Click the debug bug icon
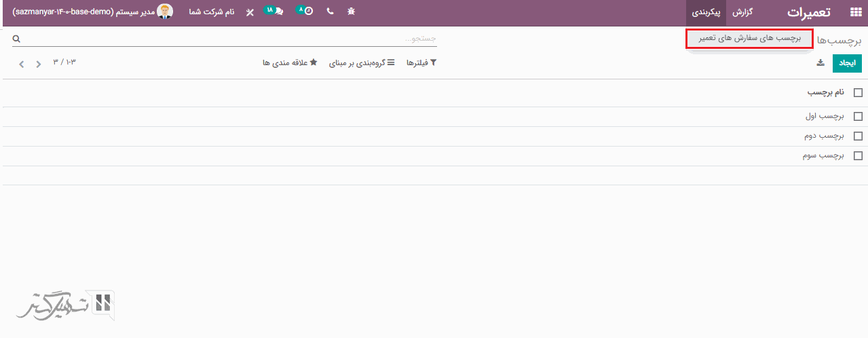This screenshot has height=338, width=868. pos(351,12)
